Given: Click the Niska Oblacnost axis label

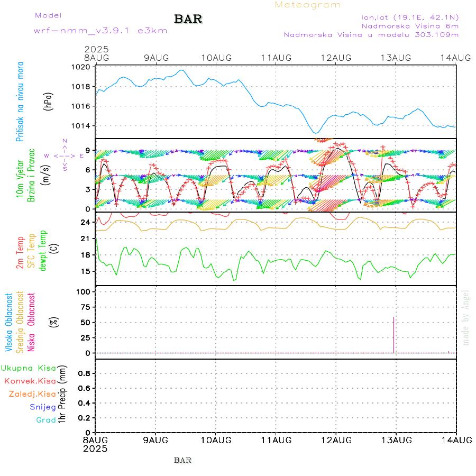Looking at the screenshot, I should [32, 322].
